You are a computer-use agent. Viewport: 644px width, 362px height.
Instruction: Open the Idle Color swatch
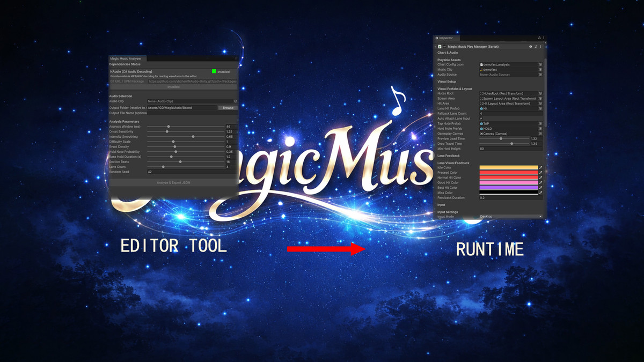[509, 167]
